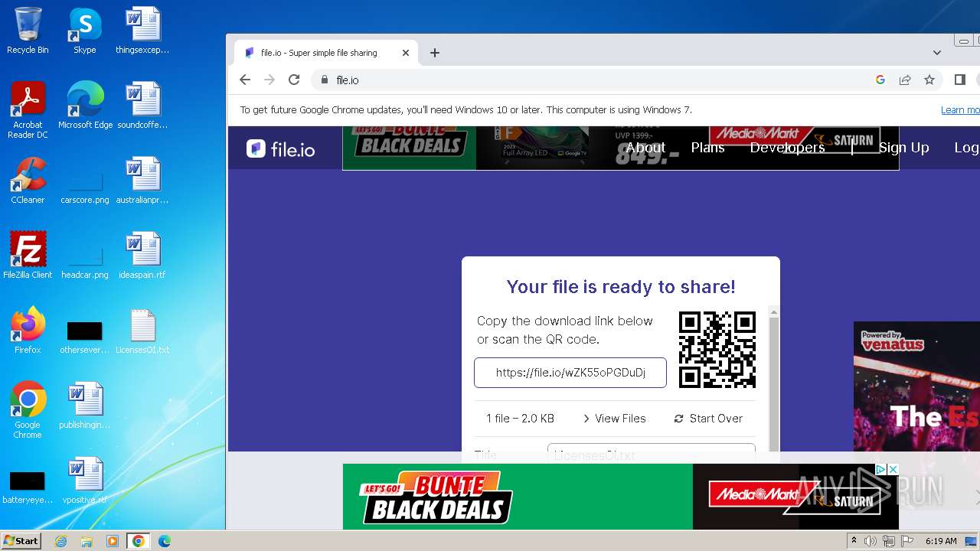The image size is (980, 551).
Task: Select the thingsexcep Word document icon
Action: (142, 31)
